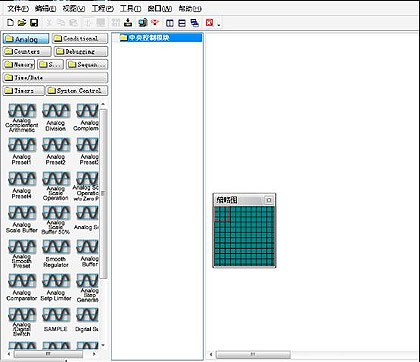Image resolution: width=420 pixels, height=362 pixels.
Task: Click the vertical tile windows icon
Action: click(170, 23)
